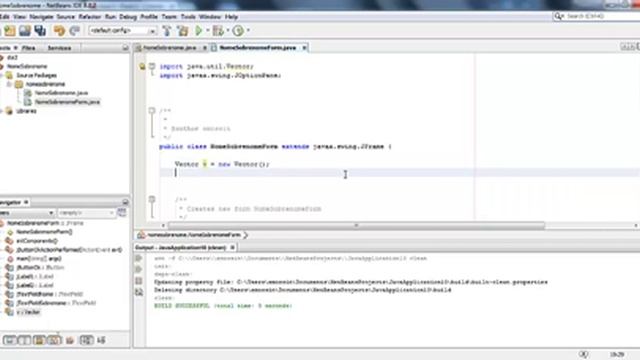
Task: Close the NomeSobrenomeForm.java editor tab
Action: [304, 48]
